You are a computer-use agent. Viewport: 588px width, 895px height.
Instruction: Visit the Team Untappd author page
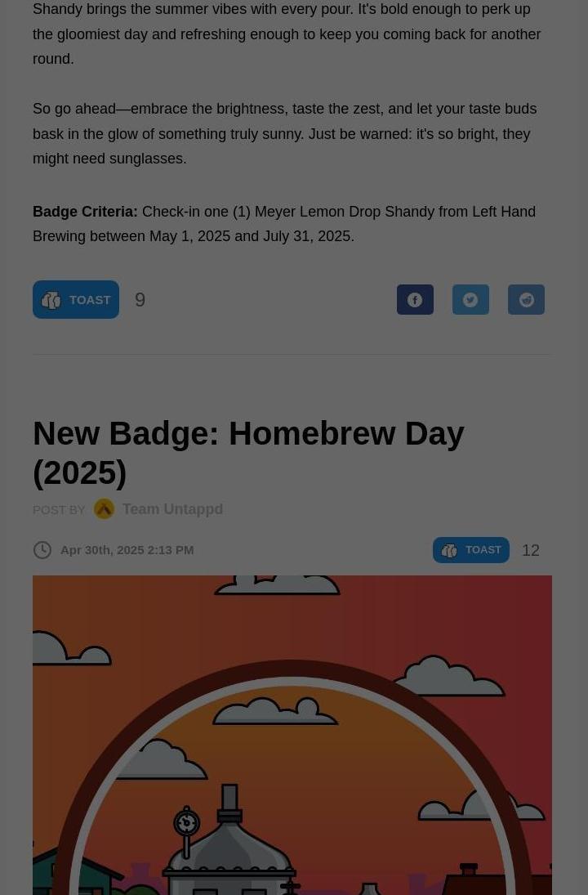(x=172, y=509)
